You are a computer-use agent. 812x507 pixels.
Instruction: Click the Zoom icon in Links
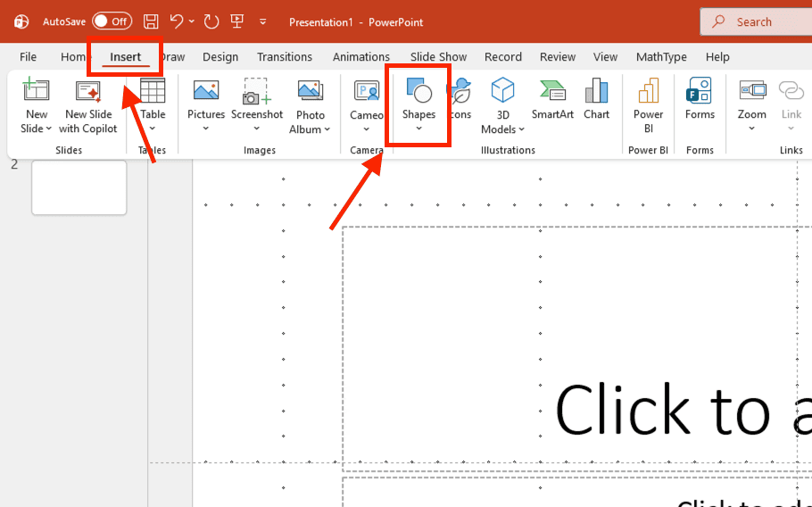[752, 91]
